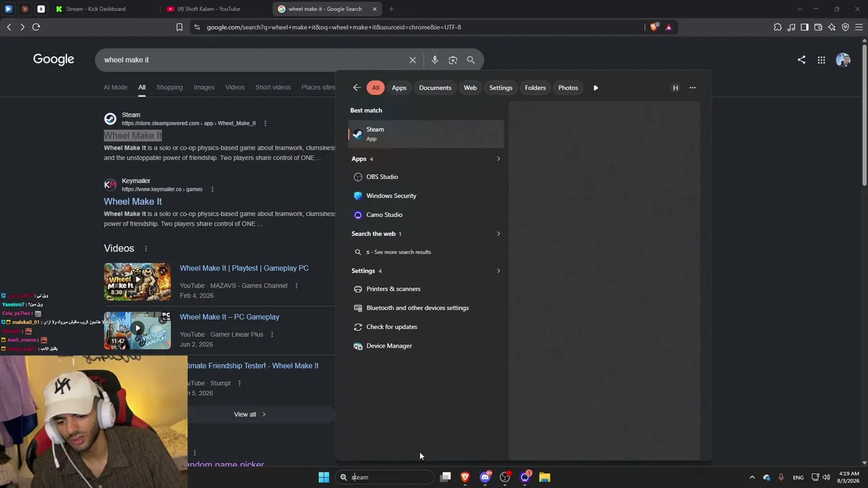Open File Explorer from taskbar

pos(545,477)
